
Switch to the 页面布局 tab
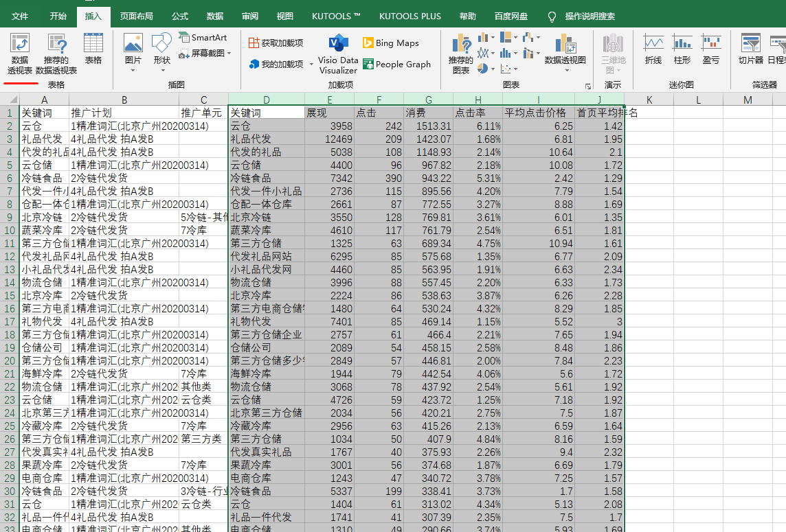(x=136, y=16)
